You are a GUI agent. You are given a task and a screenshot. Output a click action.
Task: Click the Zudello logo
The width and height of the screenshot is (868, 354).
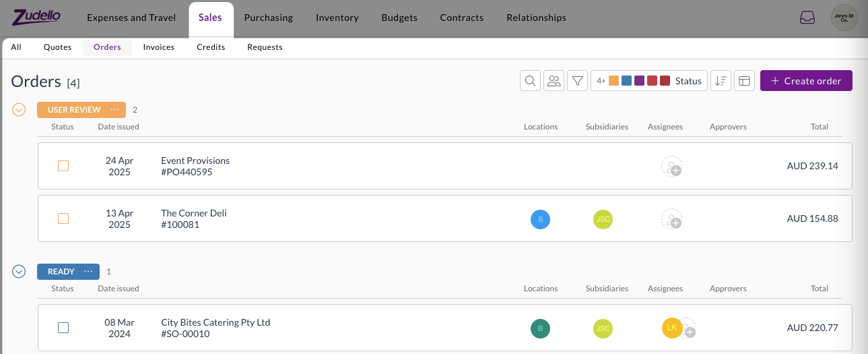[37, 18]
